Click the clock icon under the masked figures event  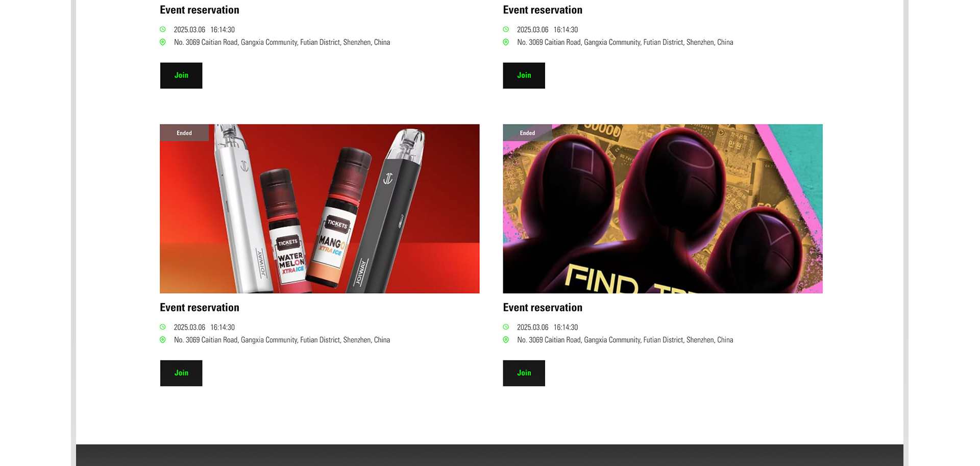coord(506,327)
